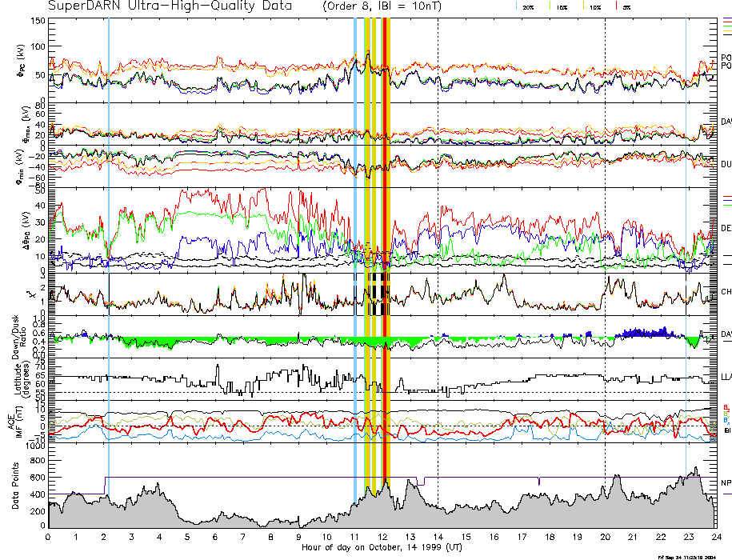This screenshot has height=560, width=732.
Task: Click the x-axis title "Hour of day on October, 14 1999 (UT)"
Action: coord(382,547)
